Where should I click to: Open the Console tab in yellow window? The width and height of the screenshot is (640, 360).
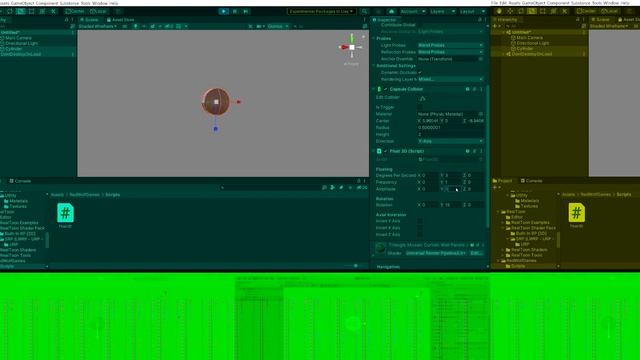(x=531, y=181)
